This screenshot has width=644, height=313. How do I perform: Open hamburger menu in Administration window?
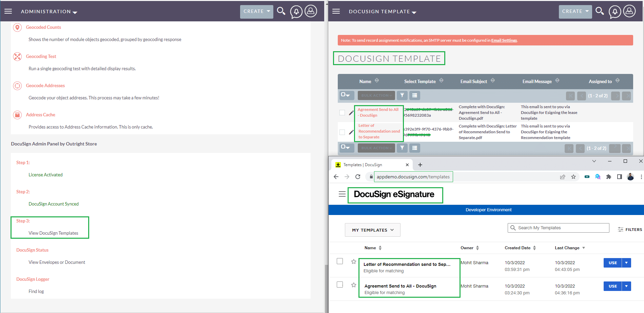click(8, 12)
